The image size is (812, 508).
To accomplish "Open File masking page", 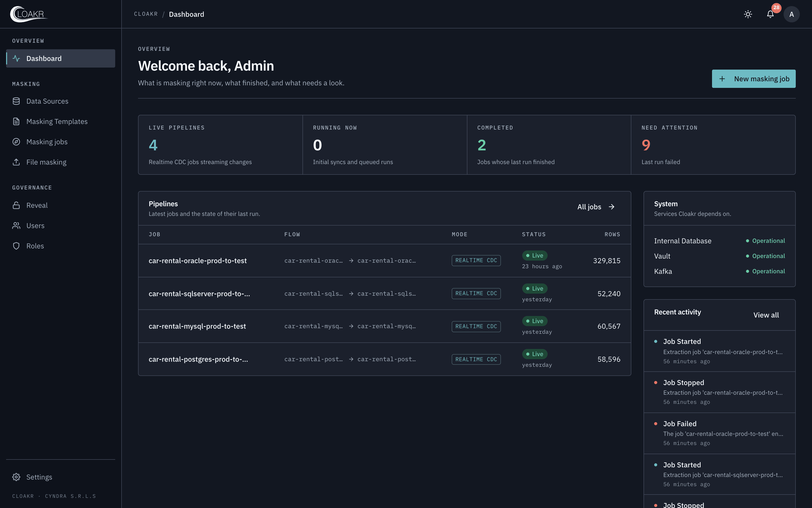I will click(x=60, y=162).
